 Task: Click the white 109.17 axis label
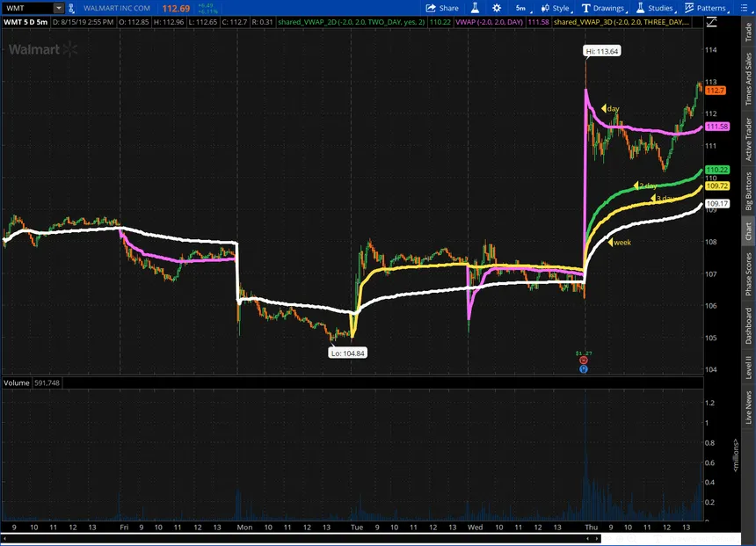pos(717,204)
